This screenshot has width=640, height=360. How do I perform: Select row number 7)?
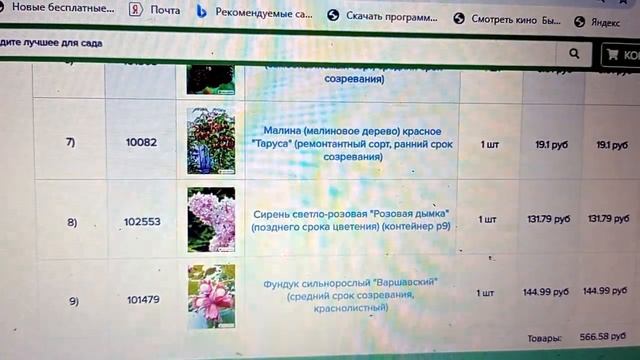[x=71, y=142]
